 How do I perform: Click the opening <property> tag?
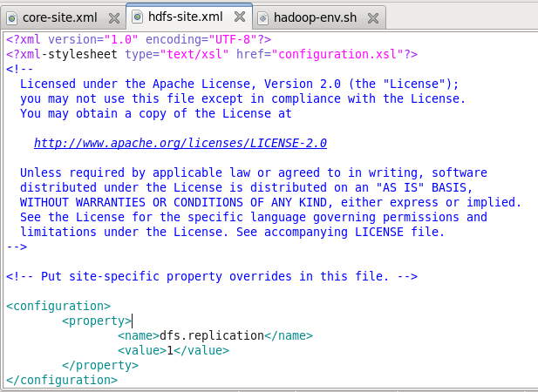[x=97, y=321]
